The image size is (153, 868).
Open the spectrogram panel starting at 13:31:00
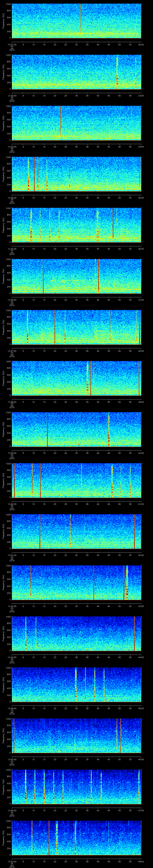click(76, 21)
